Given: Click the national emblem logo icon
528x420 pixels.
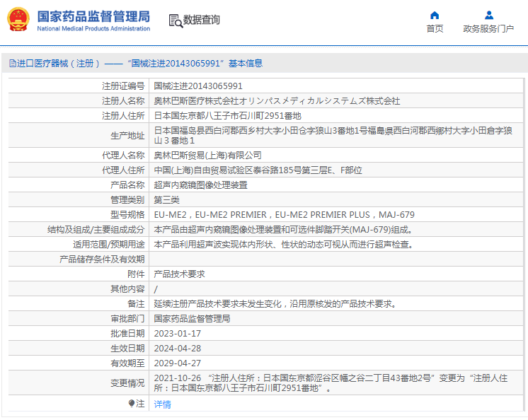Looking at the screenshot, I should 18,19.
